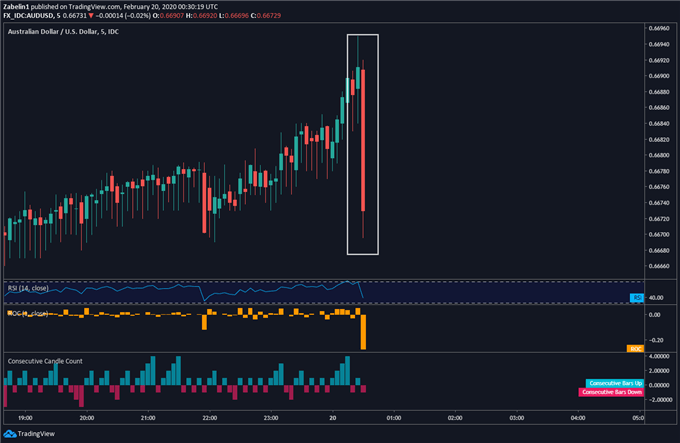This screenshot has width=680, height=443.
Task: Click the 02:00 time axis label
Action: [x=455, y=418]
